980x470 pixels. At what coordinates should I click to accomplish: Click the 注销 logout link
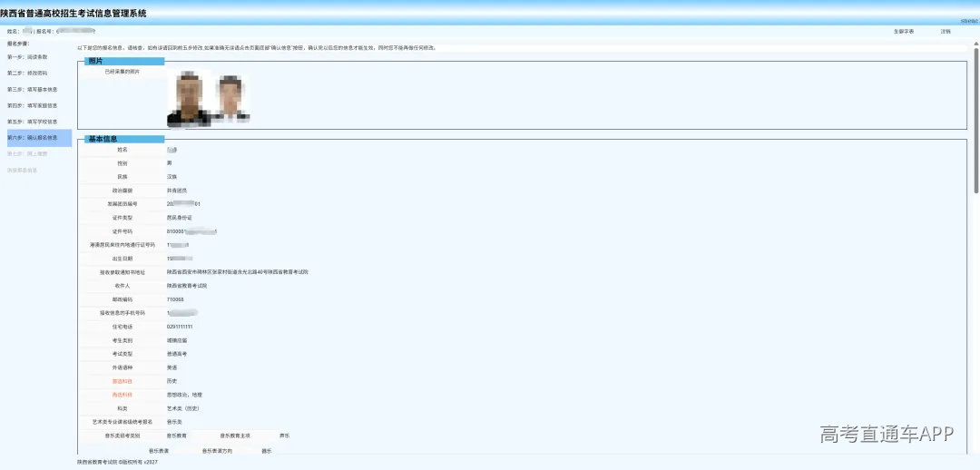click(x=946, y=31)
